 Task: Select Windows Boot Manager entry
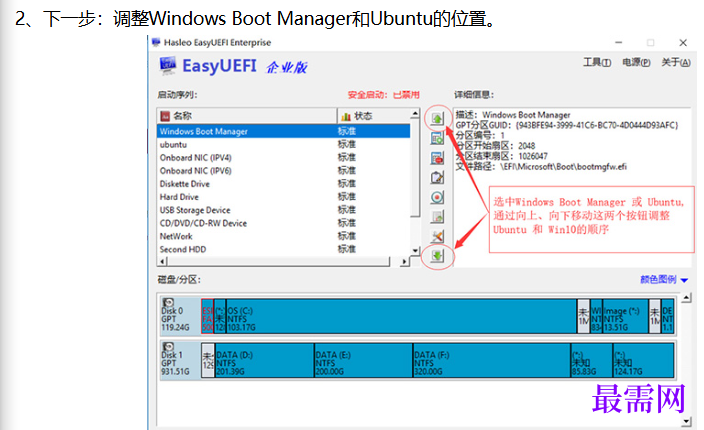[283, 131]
